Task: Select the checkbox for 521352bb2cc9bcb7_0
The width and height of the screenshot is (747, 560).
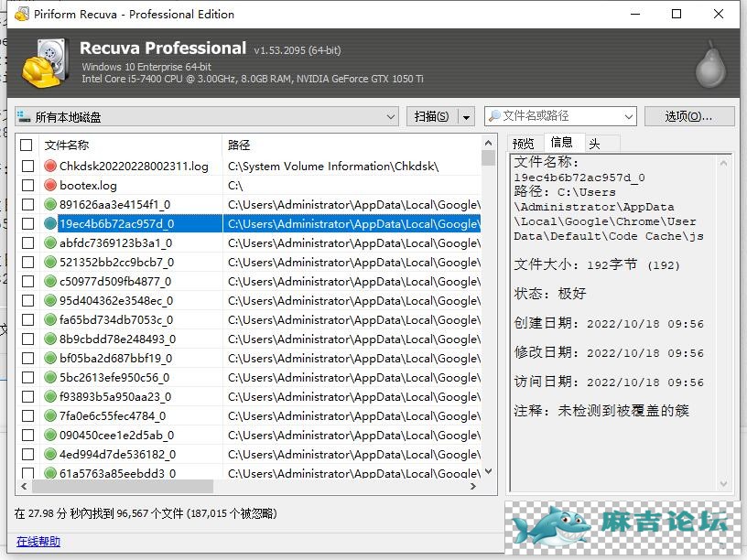Action: [x=28, y=262]
